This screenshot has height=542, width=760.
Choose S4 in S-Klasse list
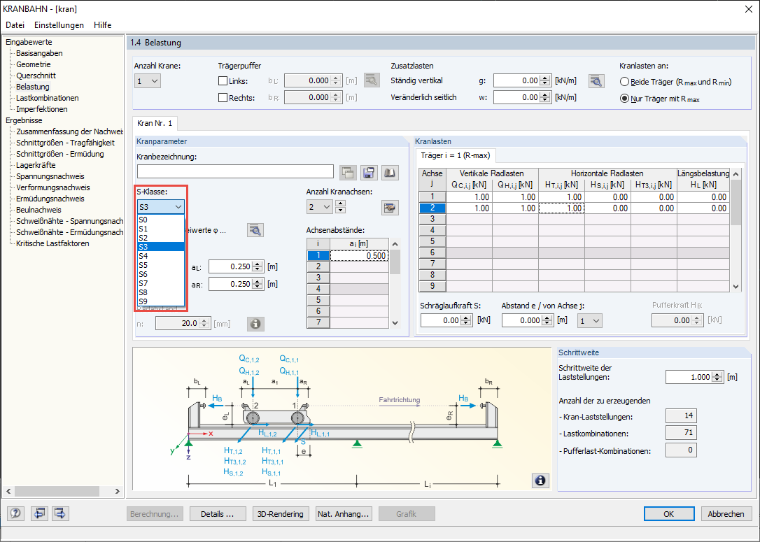(x=161, y=256)
